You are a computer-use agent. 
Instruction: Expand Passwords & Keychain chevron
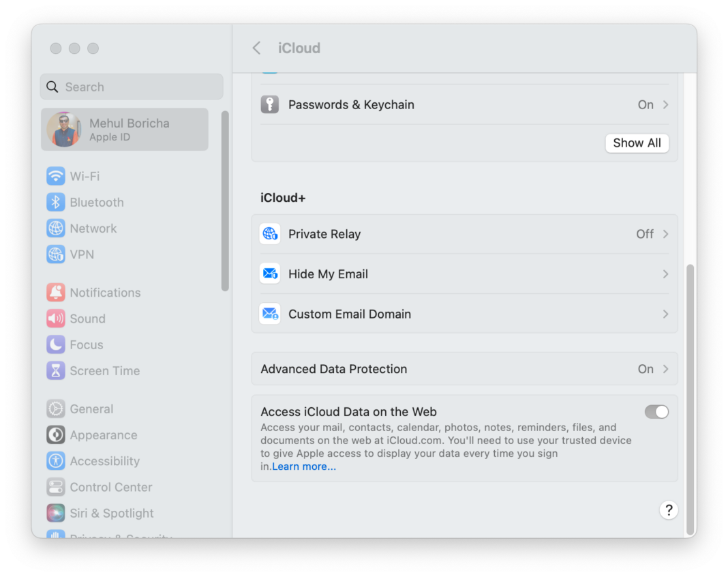pos(666,104)
